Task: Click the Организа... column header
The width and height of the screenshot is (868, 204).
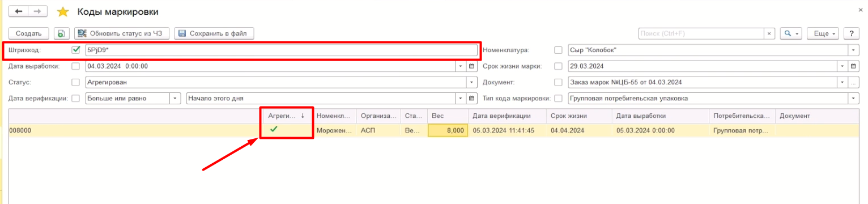Action: pos(378,116)
